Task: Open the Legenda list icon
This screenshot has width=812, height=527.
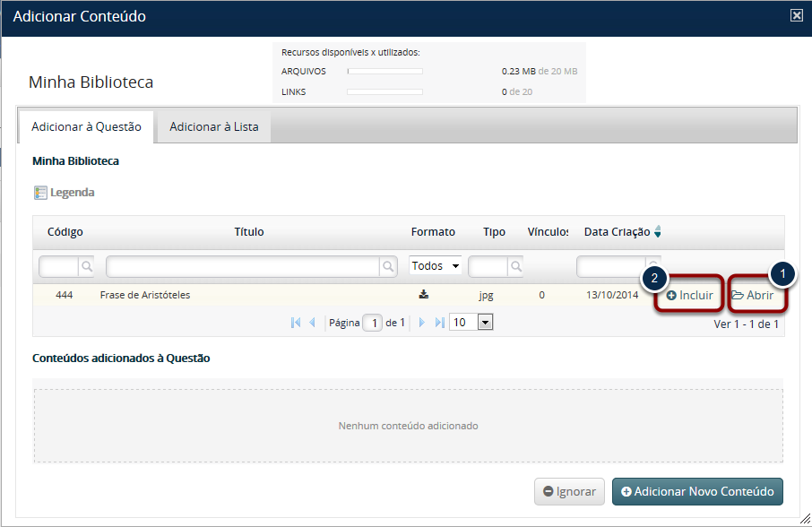Action: pos(39,193)
